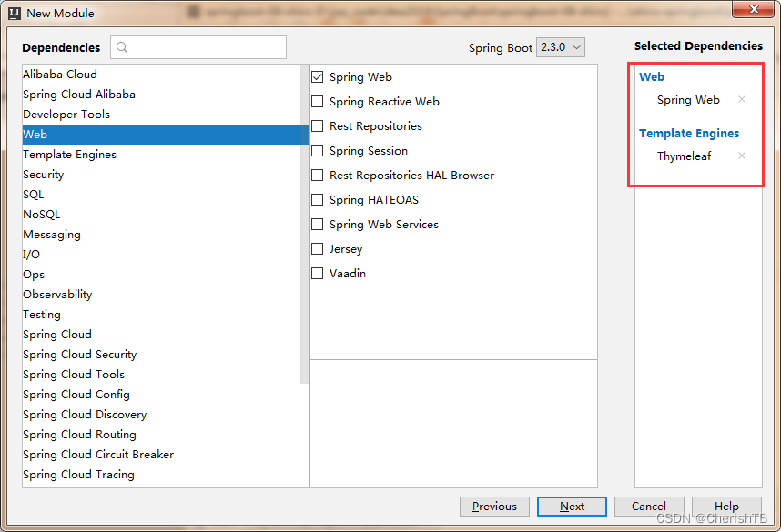Click the search magnifier icon in Dependencies field
The width and height of the screenshot is (781, 532).
(122, 47)
